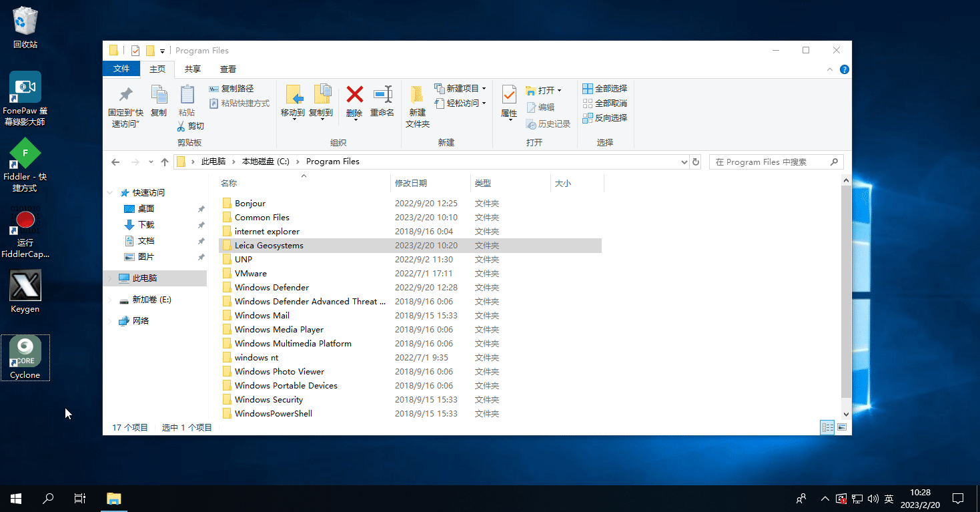Screen dimensions: 980x512
Task: Expand the address bar history dropdown
Action: pyautogui.click(x=684, y=162)
